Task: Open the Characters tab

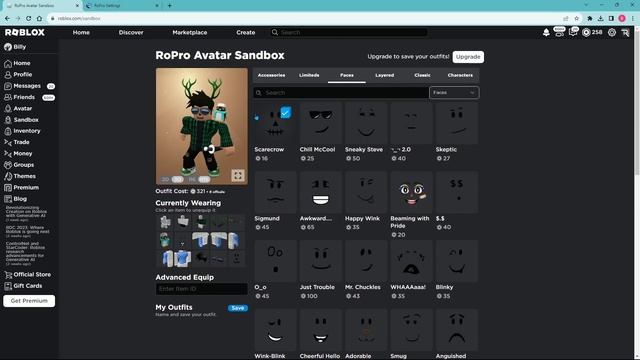Action: click(x=460, y=76)
